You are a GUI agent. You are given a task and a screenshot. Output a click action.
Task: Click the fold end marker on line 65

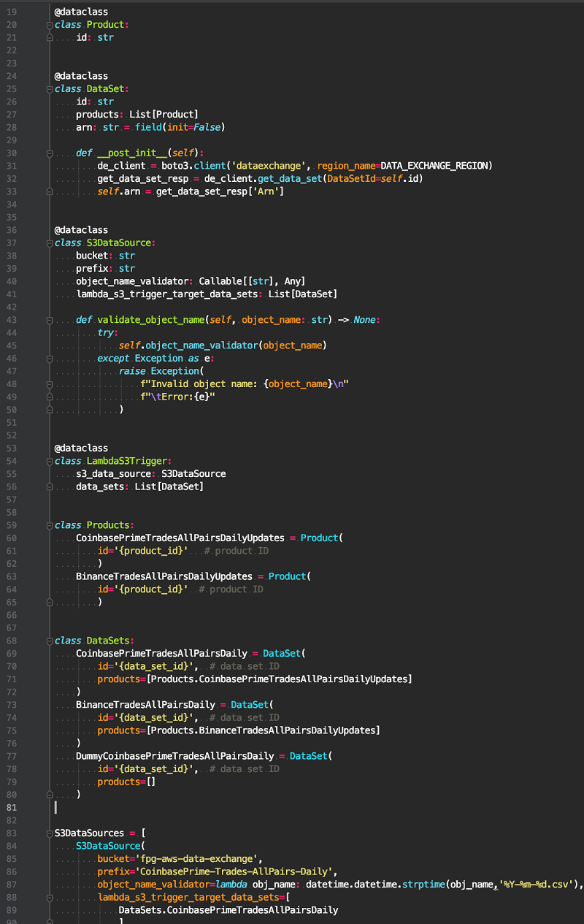click(48, 603)
